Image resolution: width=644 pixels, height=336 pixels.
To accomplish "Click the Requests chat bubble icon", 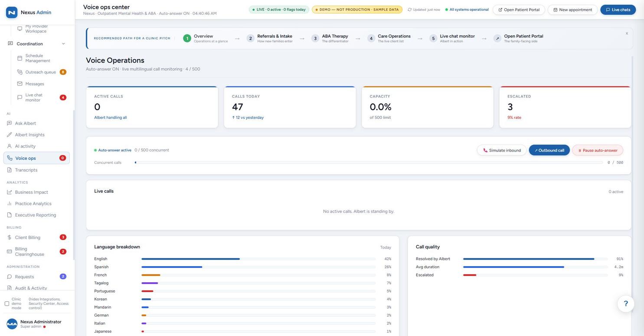I will [10, 277].
